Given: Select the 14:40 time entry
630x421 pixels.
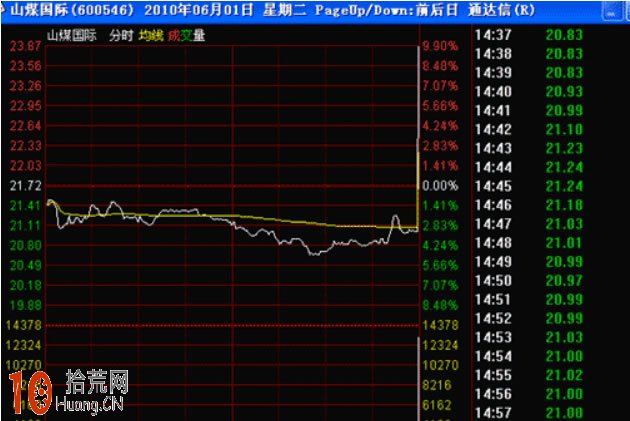Looking at the screenshot, I should pos(493,92).
